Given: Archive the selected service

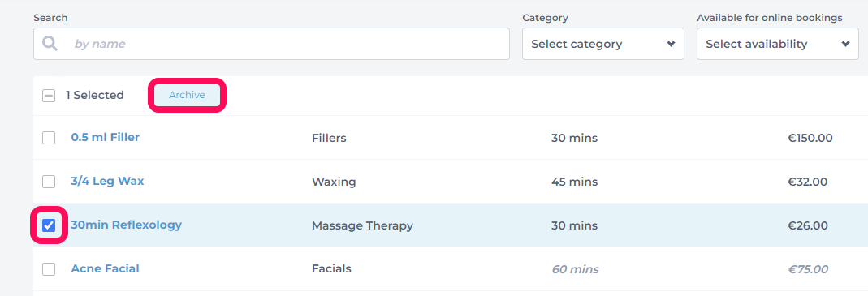Looking at the screenshot, I should click(187, 95).
